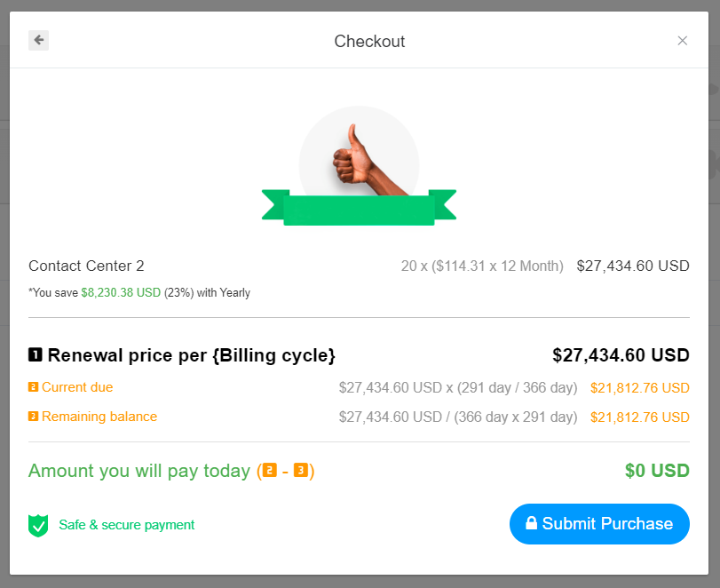The width and height of the screenshot is (720, 588).
Task: Click the green ribbon banner graphic
Action: (359, 209)
